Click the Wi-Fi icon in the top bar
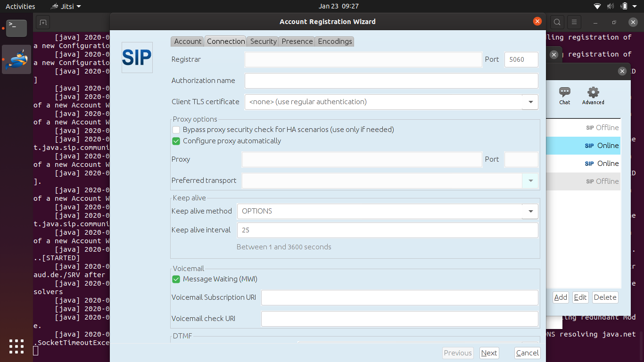This screenshot has height=362, width=644. click(x=597, y=6)
